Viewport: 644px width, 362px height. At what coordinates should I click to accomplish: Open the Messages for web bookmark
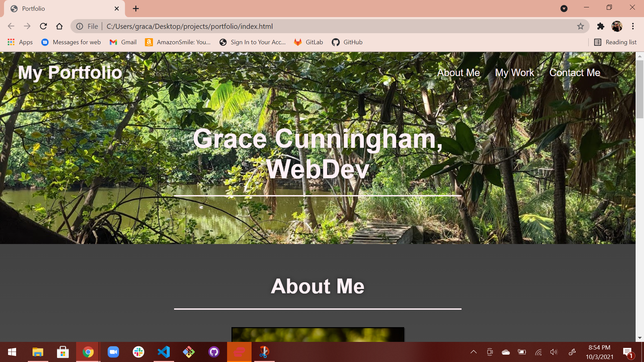tap(71, 42)
